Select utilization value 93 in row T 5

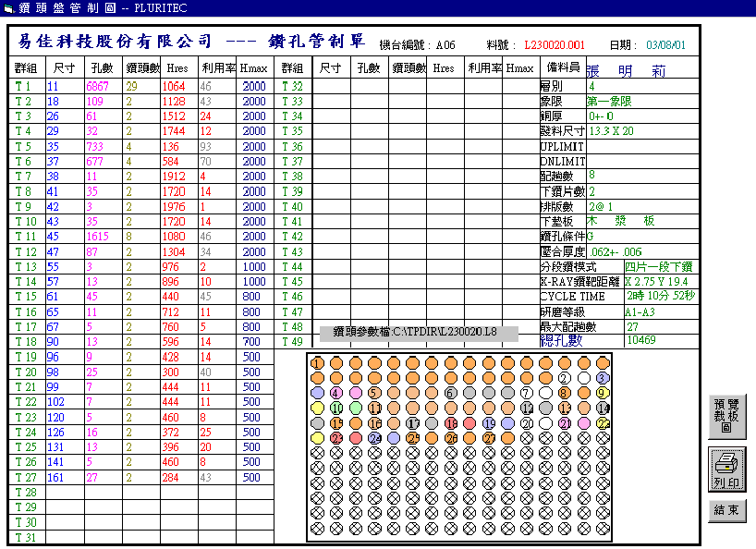pyautogui.click(x=205, y=147)
